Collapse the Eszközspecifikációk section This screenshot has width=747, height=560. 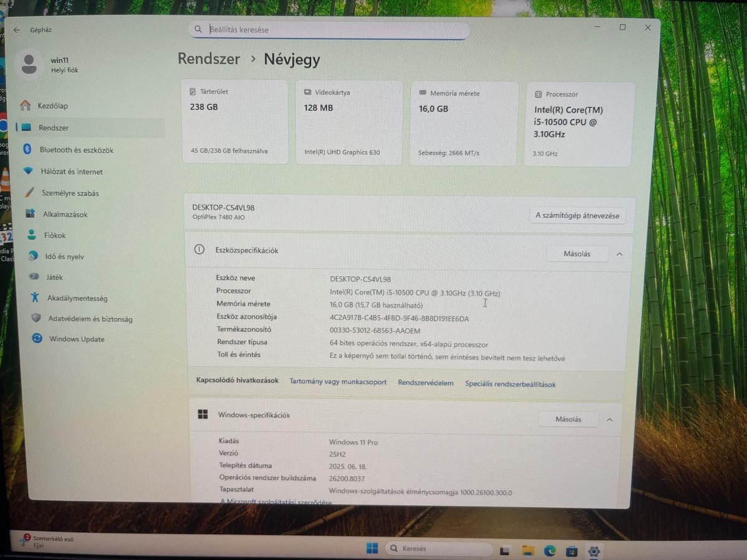[x=619, y=254]
